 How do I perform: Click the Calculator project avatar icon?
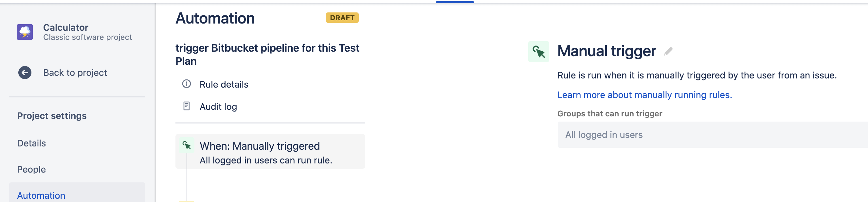[x=25, y=32]
